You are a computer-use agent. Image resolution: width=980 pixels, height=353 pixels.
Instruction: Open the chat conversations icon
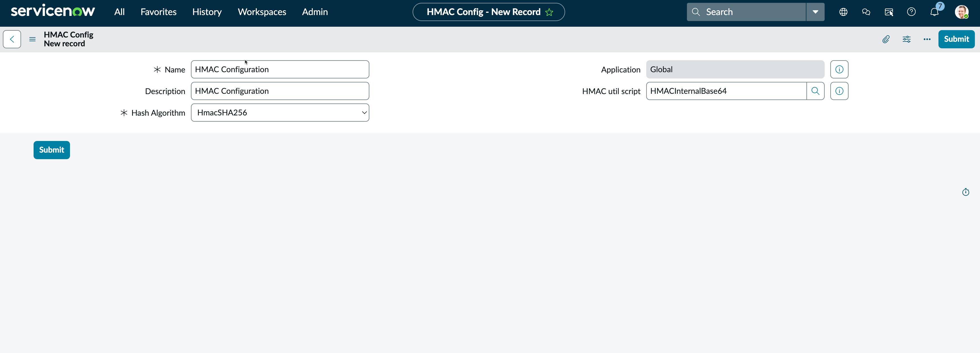point(866,12)
